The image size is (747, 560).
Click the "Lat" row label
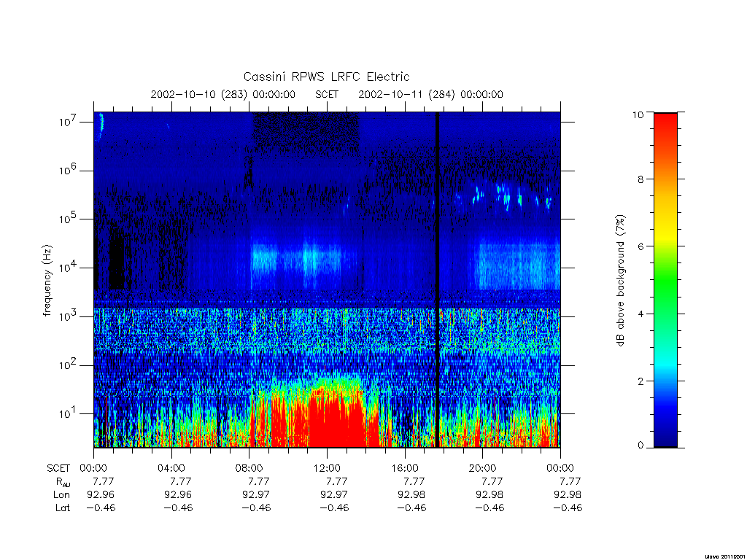[63, 508]
